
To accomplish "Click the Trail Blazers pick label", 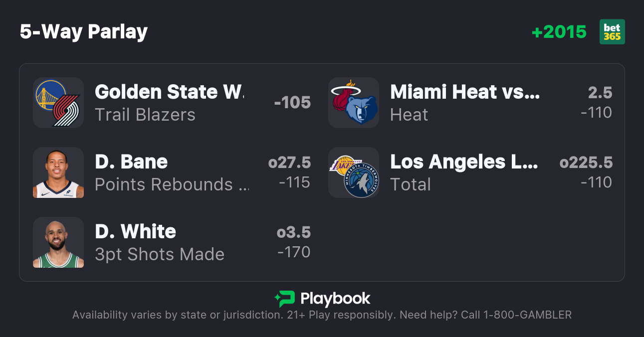I will (x=145, y=115).
